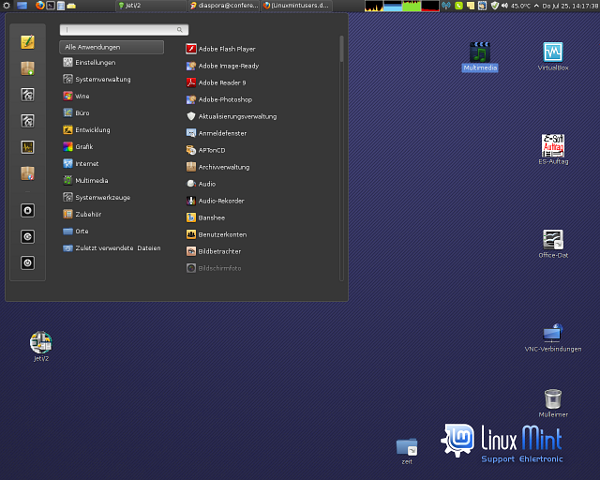Image resolution: width=600 pixels, height=480 pixels.
Task: Launch APTonCD application
Action: click(x=215, y=150)
